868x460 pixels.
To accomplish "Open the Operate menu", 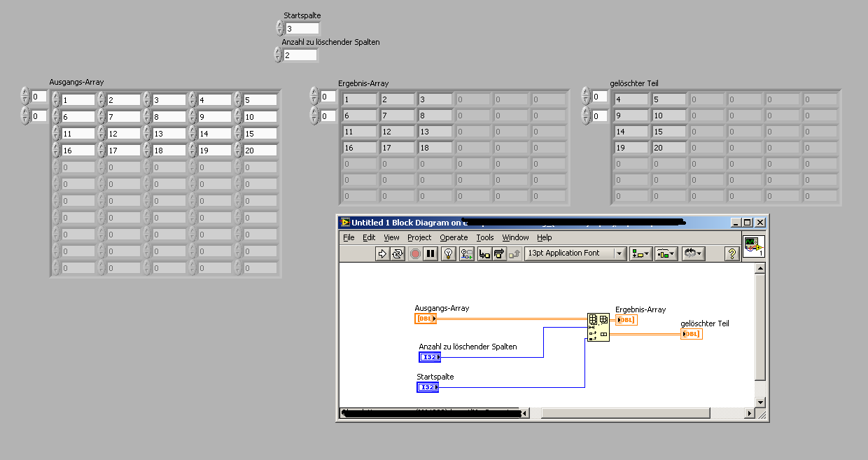I will [454, 238].
